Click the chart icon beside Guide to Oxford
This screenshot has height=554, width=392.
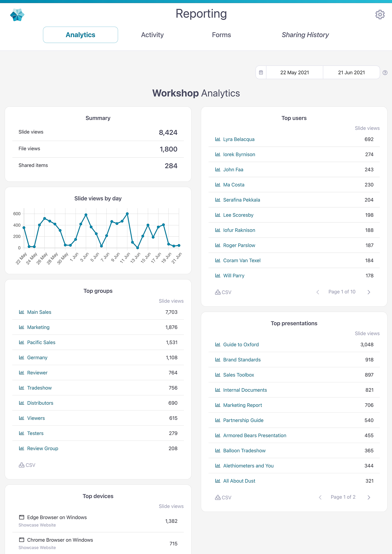[217, 345]
